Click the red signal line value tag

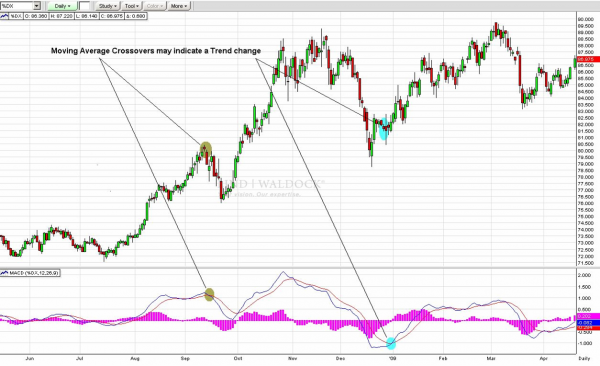(x=588, y=328)
